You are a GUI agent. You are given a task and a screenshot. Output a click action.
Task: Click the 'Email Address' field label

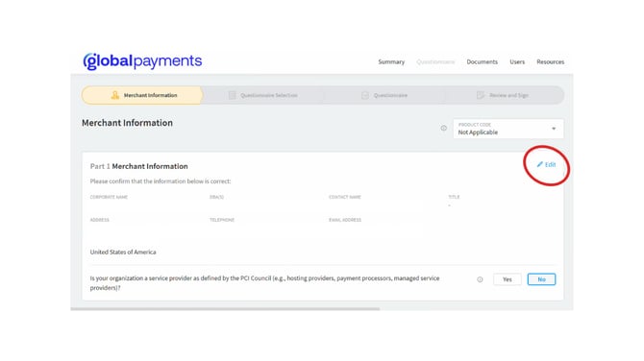[x=345, y=220]
